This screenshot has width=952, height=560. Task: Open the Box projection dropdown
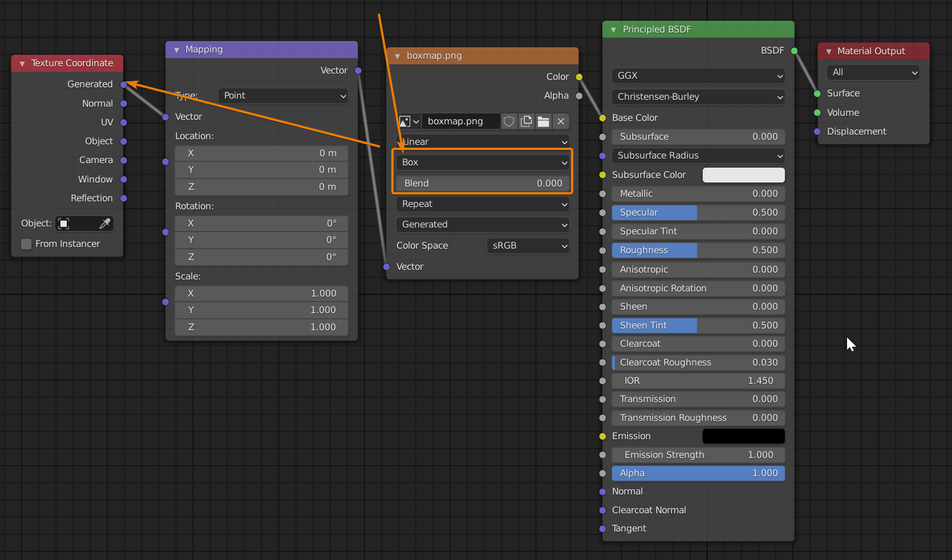[x=482, y=163]
